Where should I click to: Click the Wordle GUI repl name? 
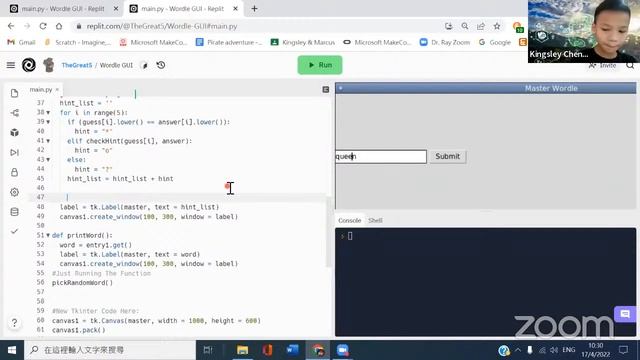click(x=116, y=65)
